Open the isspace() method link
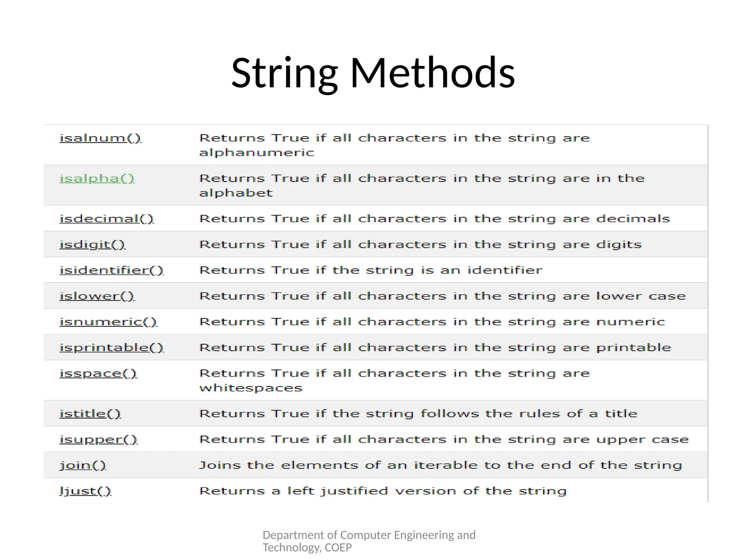The image size is (747, 560). tap(98, 374)
